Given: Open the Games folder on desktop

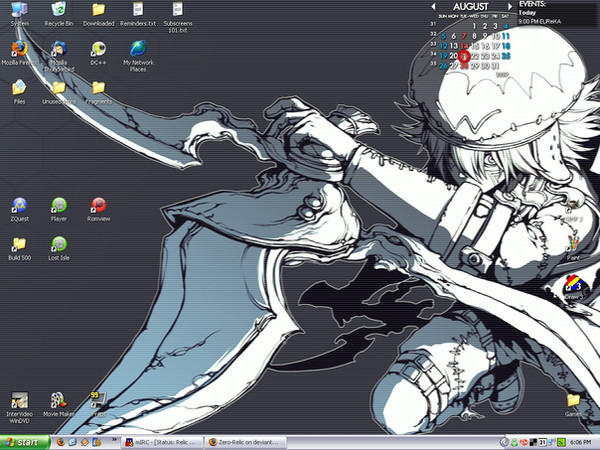Looking at the screenshot, I should (x=573, y=400).
